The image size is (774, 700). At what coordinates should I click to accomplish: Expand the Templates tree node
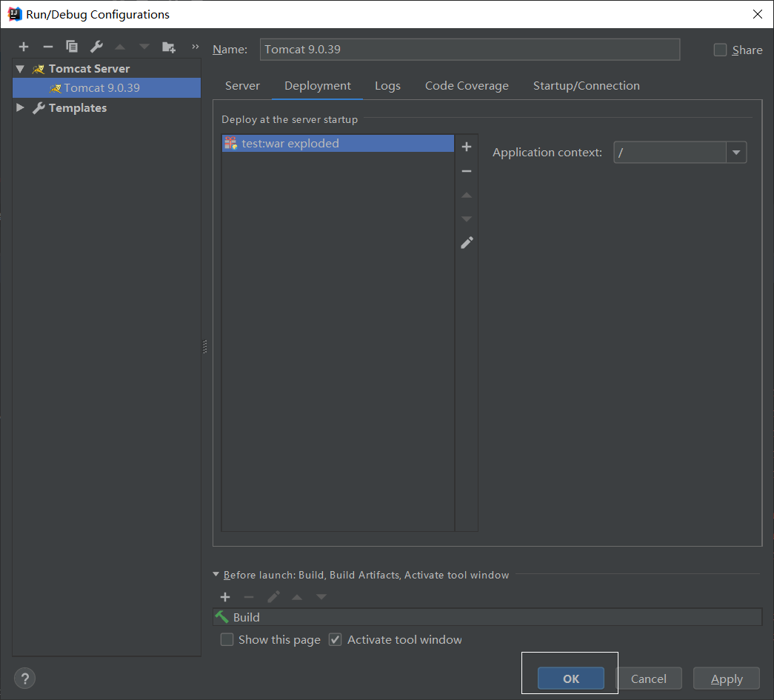[x=20, y=107]
